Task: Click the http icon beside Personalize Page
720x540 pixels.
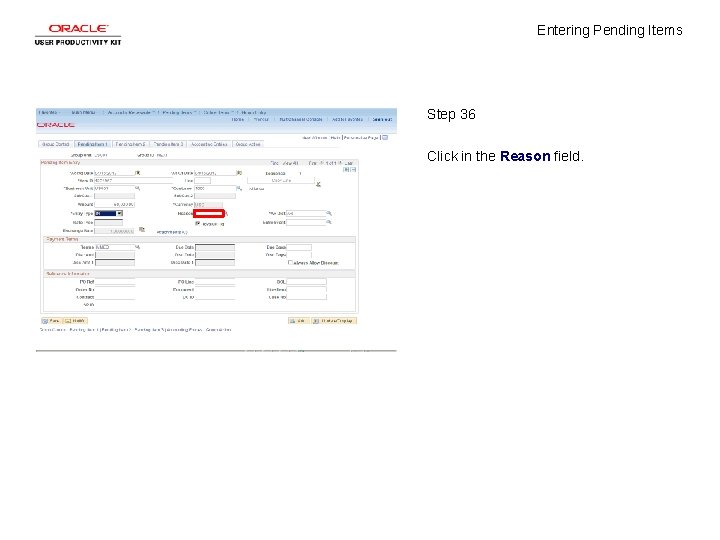Action: pyautogui.click(x=385, y=137)
